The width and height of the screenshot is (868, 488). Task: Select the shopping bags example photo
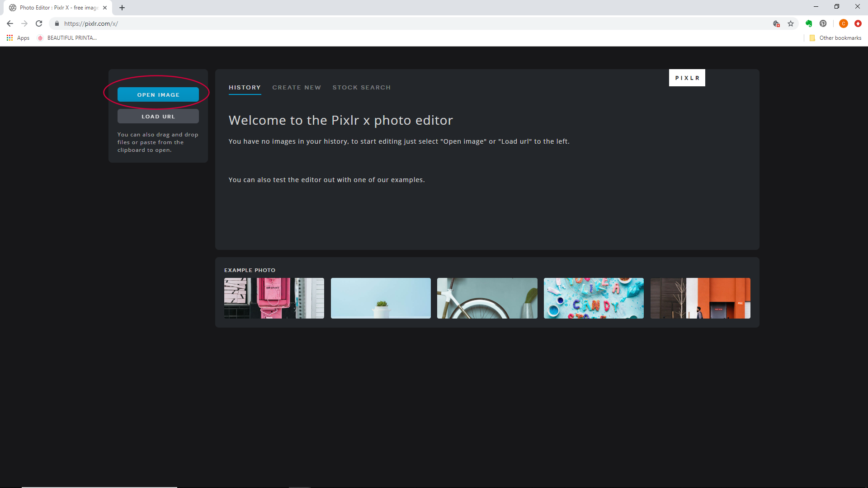pyautogui.click(x=274, y=298)
